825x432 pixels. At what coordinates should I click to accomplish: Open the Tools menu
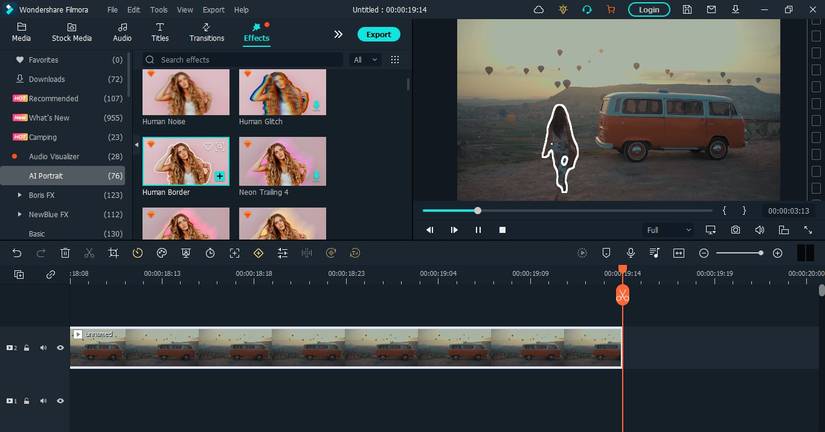[158, 9]
